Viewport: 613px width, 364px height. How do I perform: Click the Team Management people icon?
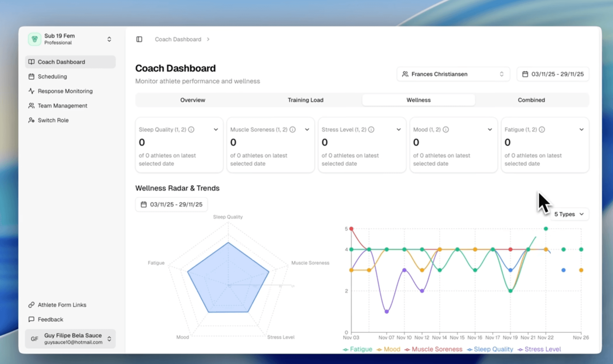[x=31, y=106]
